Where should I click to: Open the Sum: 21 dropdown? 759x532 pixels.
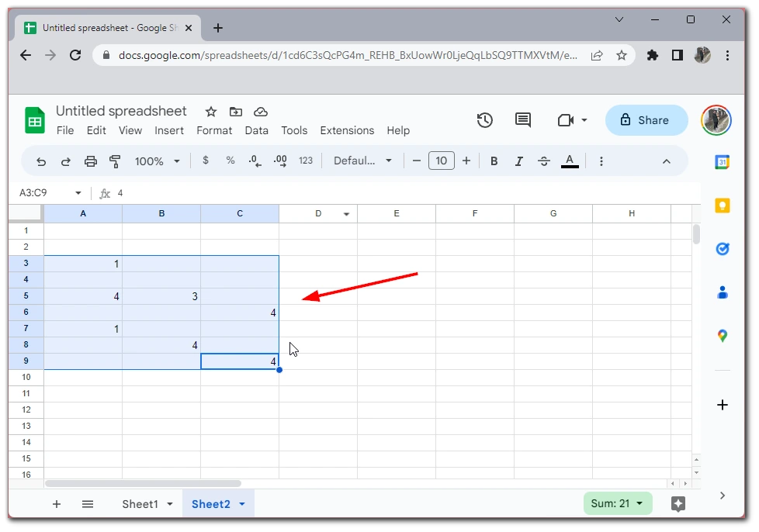coord(618,504)
